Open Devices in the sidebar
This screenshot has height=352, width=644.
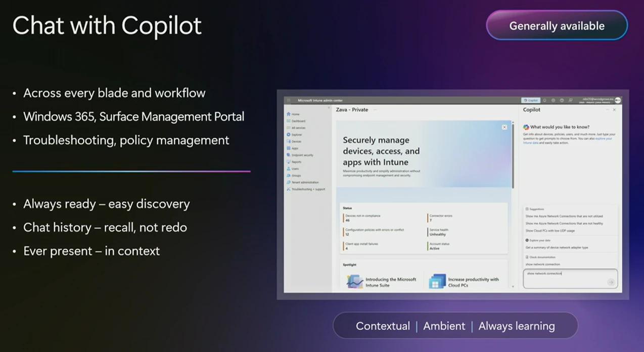tap(294, 142)
